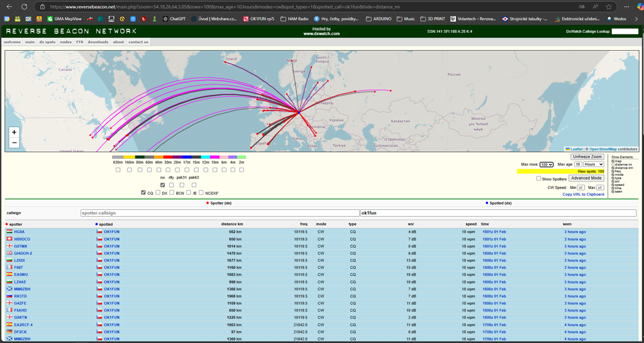The image size is (644, 343).
Task: Uncheck the CQ spot type checkbox
Action: coord(143,192)
